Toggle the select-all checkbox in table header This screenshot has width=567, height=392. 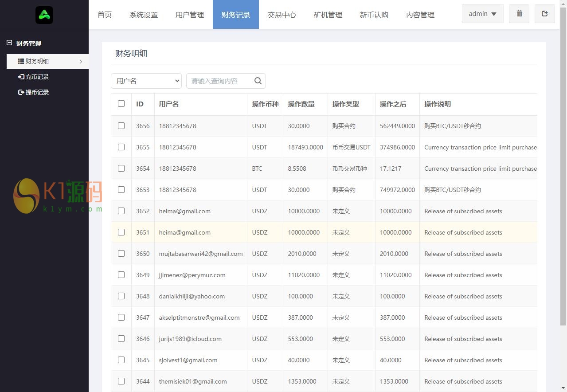[121, 104]
